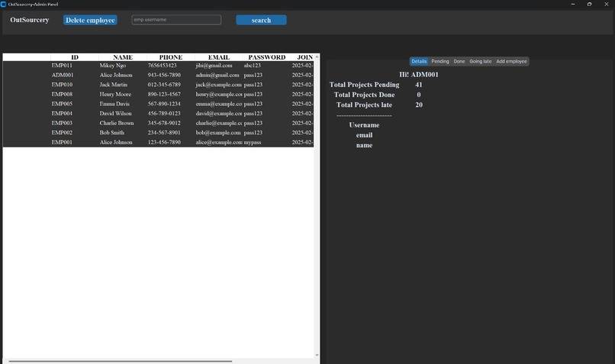Click the Delete employee button
Image resolution: width=615 pixels, height=364 pixels.
(x=90, y=20)
